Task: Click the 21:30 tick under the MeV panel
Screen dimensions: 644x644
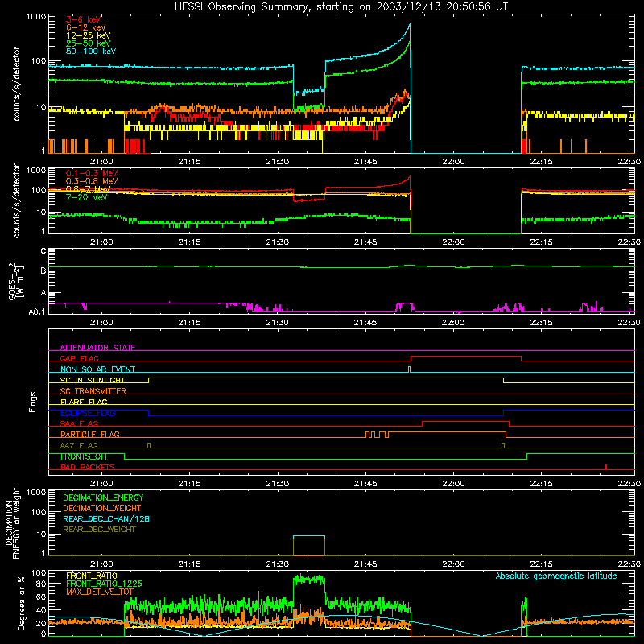Action: click(x=277, y=242)
